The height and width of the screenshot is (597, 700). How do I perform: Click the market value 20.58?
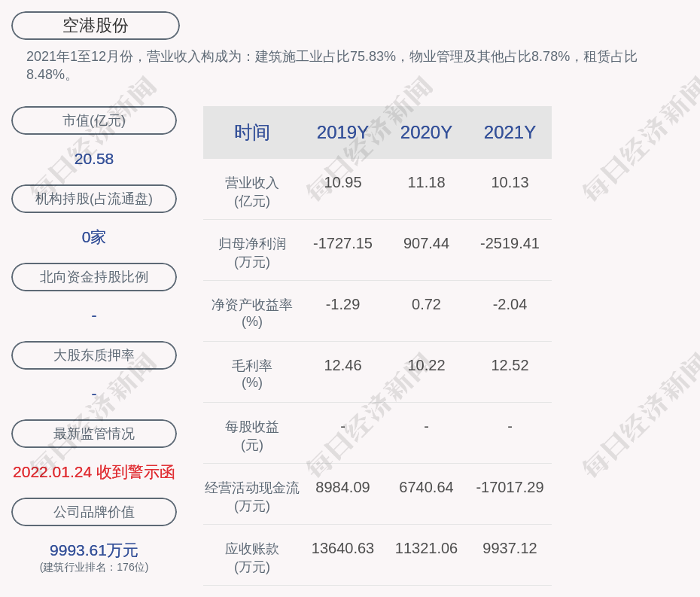coord(94,159)
